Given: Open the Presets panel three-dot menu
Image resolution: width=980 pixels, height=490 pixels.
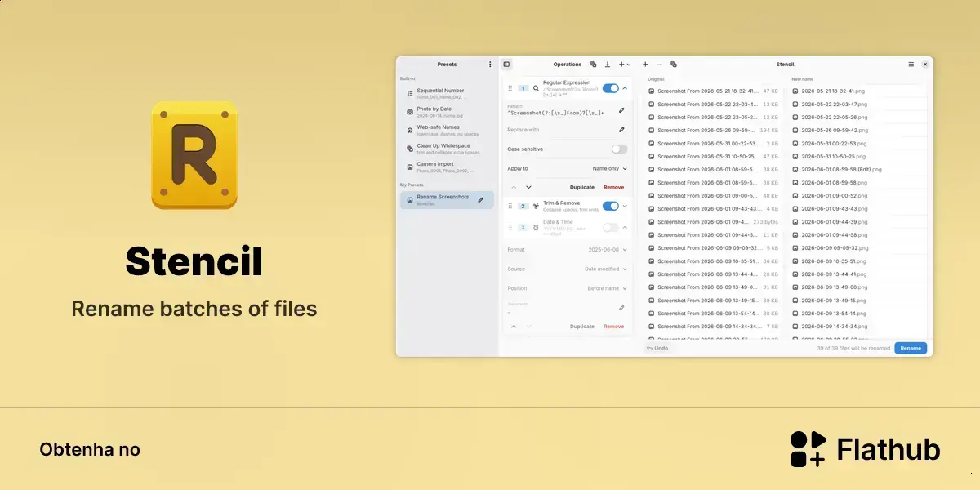Looking at the screenshot, I should click(490, 64).
